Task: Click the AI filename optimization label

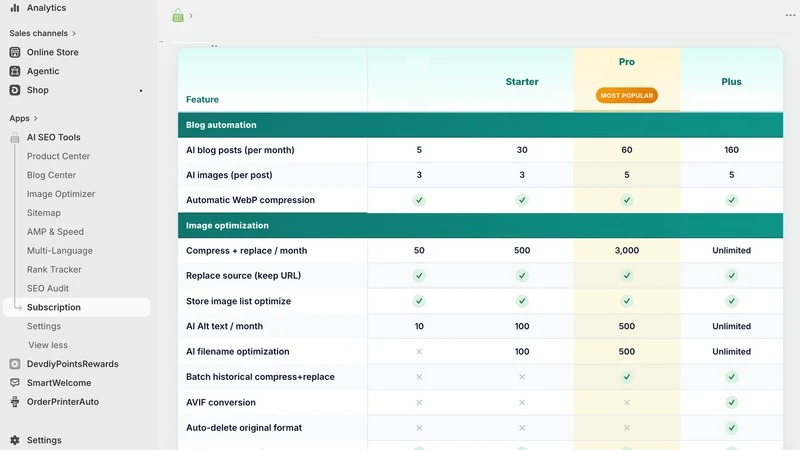Action: point(237,352)
